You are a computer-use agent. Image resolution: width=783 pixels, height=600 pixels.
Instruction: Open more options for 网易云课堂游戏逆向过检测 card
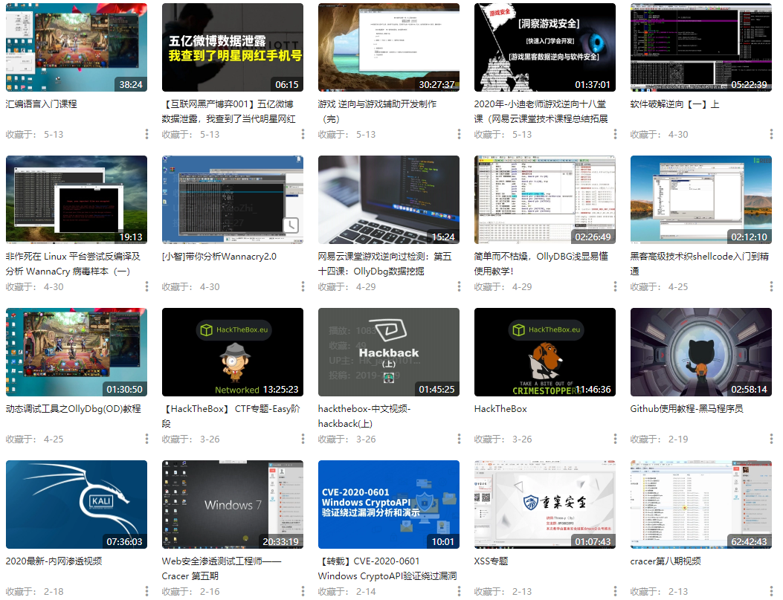click(x=459, y=287)
